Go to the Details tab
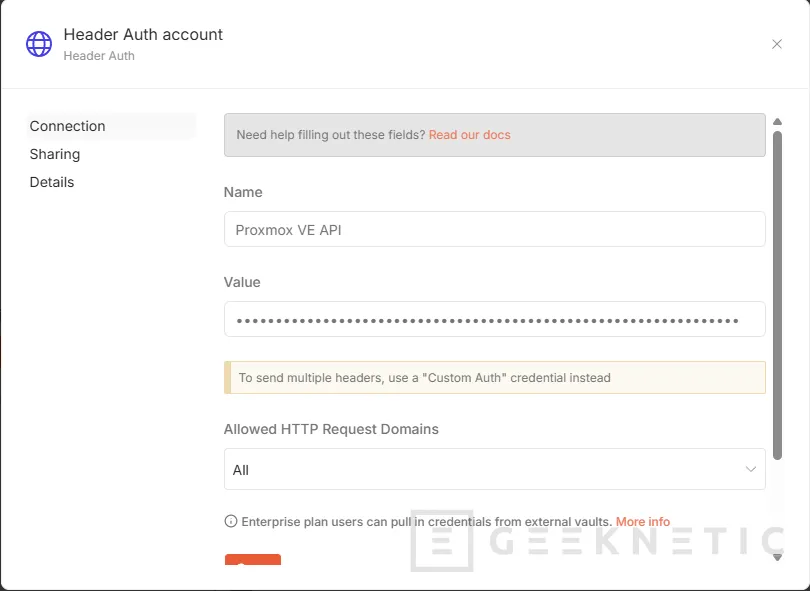 [52, 182]
